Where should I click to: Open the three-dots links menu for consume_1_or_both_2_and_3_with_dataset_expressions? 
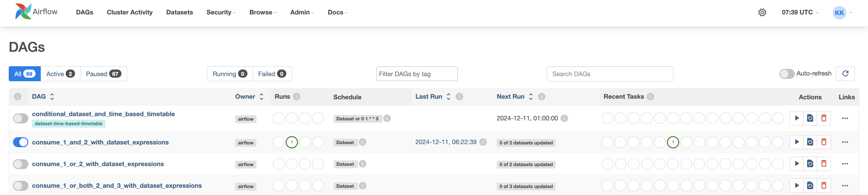point(845,186)
